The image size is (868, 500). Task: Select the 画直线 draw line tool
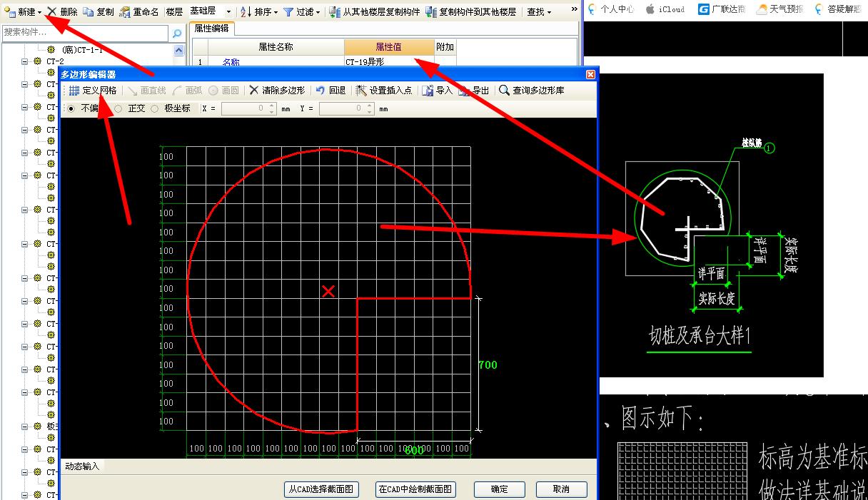pyautogui.click(x=146, y=91)
